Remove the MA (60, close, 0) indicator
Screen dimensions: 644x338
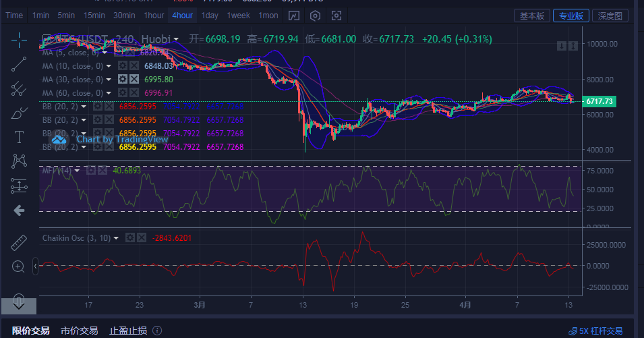click(134, 93)
